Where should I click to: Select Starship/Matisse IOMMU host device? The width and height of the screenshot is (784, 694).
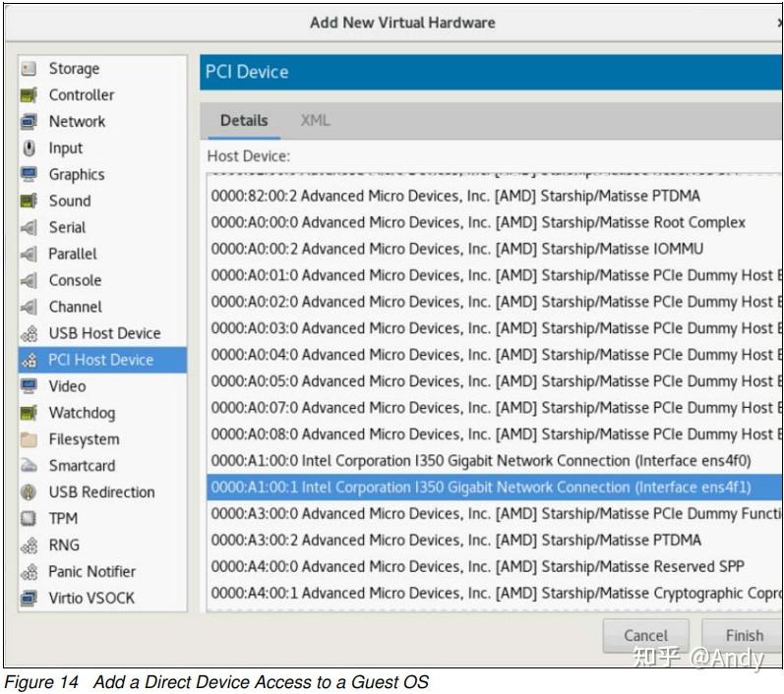coord(457,249)
